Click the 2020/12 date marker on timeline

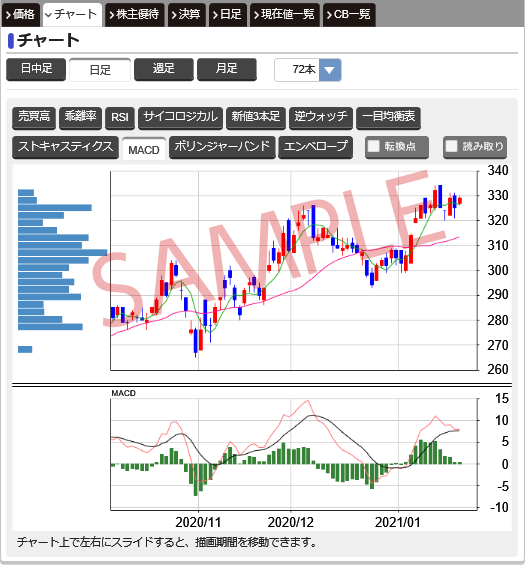[290, 522]
